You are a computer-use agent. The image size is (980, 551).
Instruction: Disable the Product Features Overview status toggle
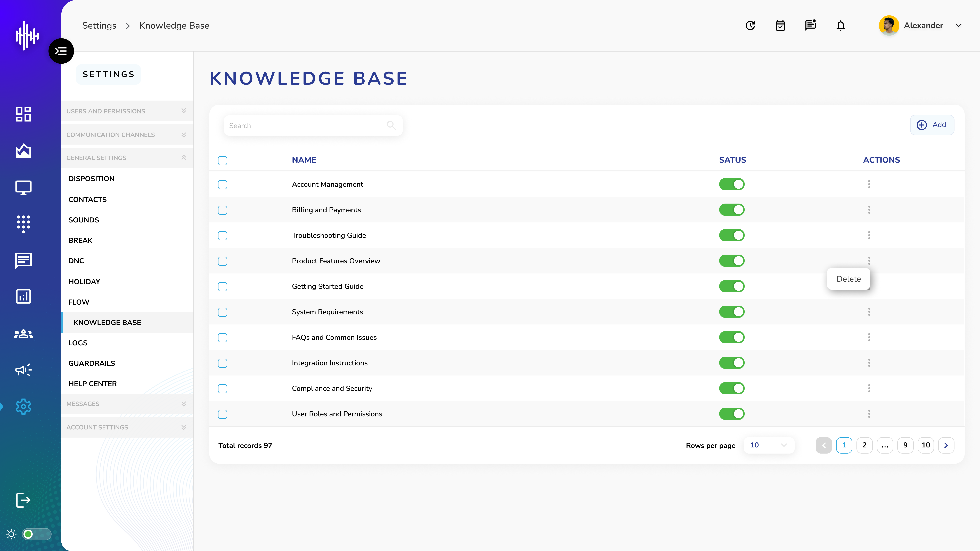[x=732, y=261]
